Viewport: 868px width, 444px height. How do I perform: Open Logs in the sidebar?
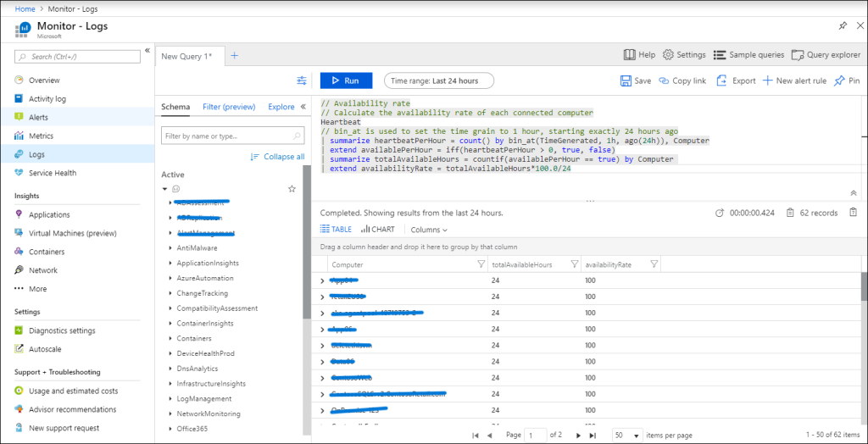77,154
